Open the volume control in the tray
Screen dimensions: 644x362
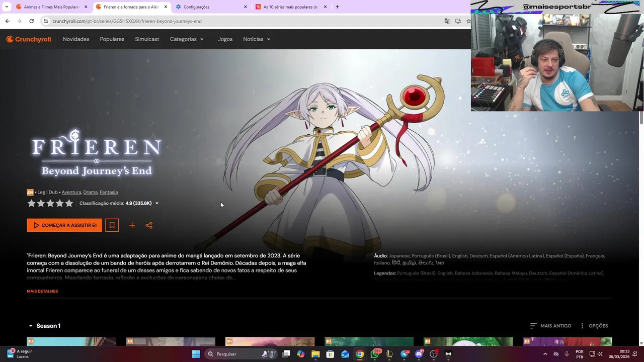600,354
